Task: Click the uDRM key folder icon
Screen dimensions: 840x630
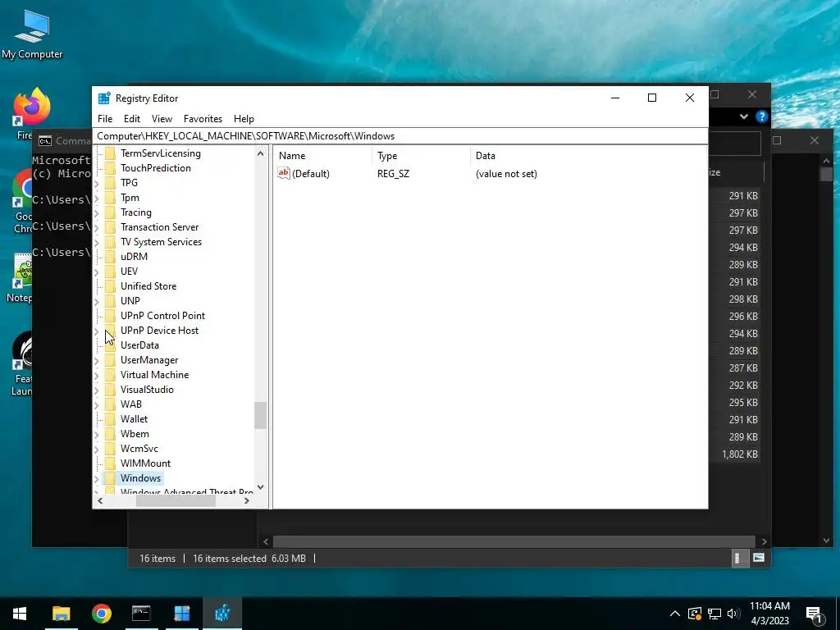Action: click(x=110, y=257)
